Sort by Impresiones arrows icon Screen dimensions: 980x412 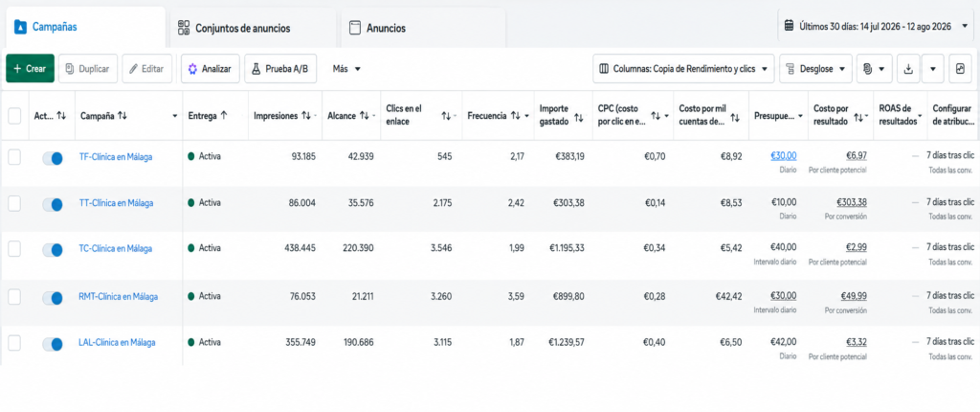305,116
